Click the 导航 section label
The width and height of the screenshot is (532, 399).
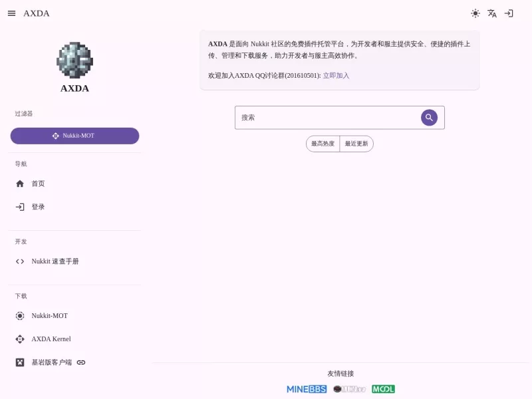click(x=21, y=164)
